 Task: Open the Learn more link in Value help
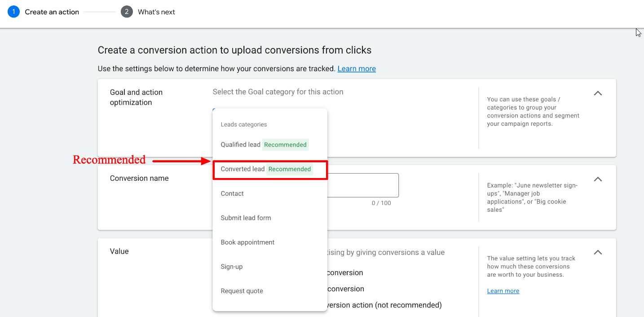[503, 291]
